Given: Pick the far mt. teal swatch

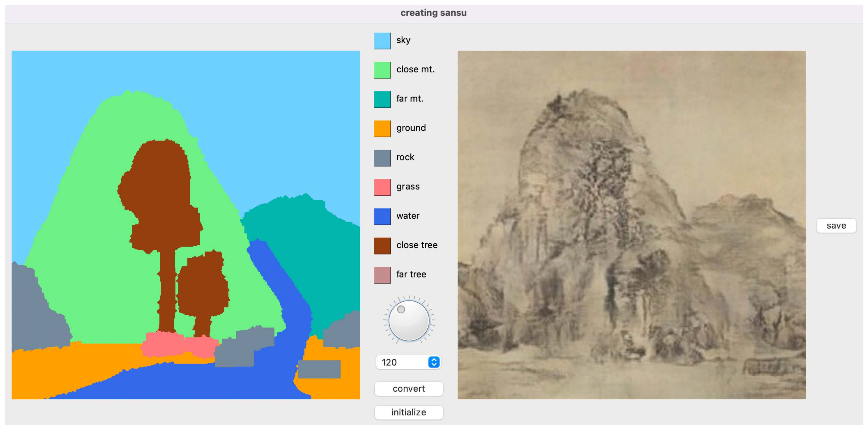Looking at the screenshot, I should click(x=382, y=99).
